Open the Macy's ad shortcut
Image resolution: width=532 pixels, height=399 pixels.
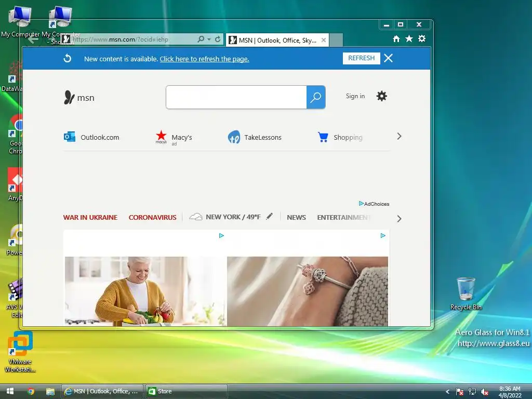[174, 137]
